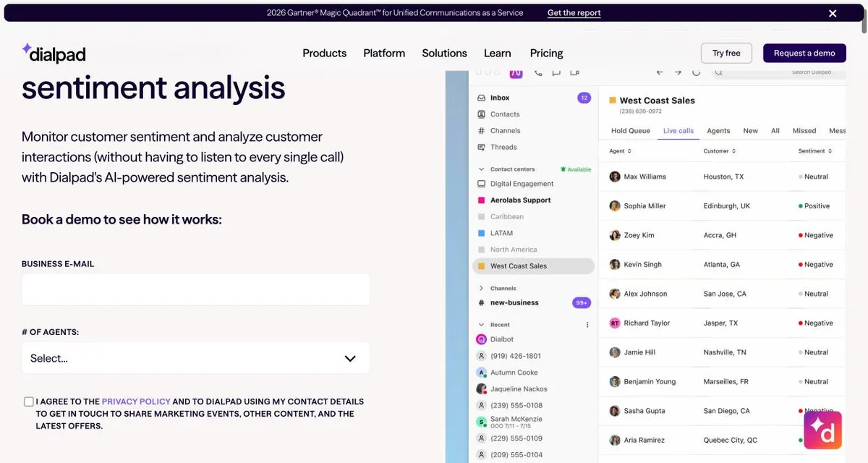The width and height of the screenshot is (868, 463).
Task: Click the three-dot menu beside Recent
Action: pyautogui.click(x=587, y=325)
